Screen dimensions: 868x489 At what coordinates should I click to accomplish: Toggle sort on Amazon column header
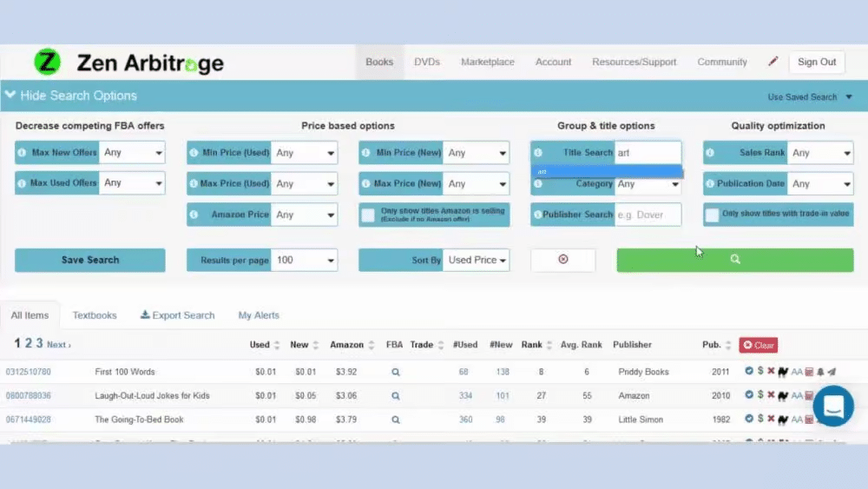(372, 345)
